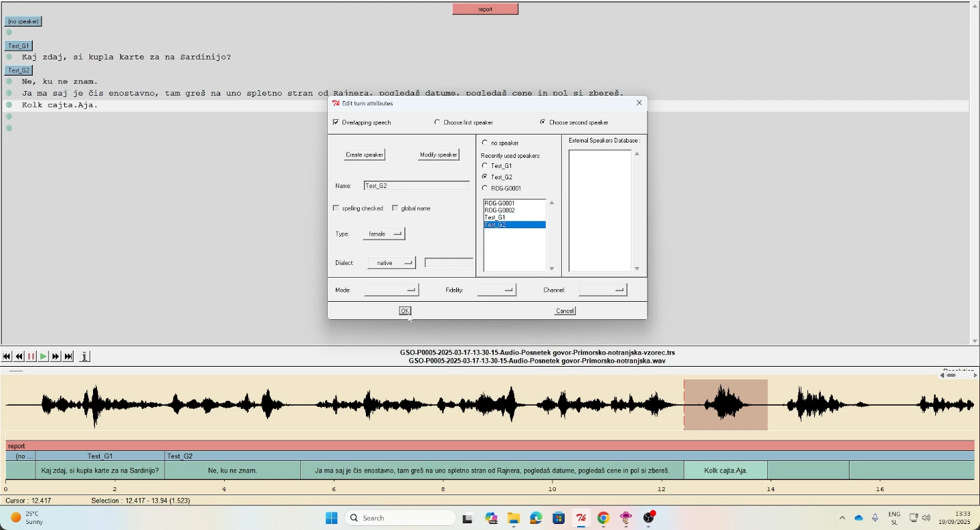Open Google Chrome from the taskbar
The height and width of the screenshot is (530, 980).
click(x=603, y=518)
